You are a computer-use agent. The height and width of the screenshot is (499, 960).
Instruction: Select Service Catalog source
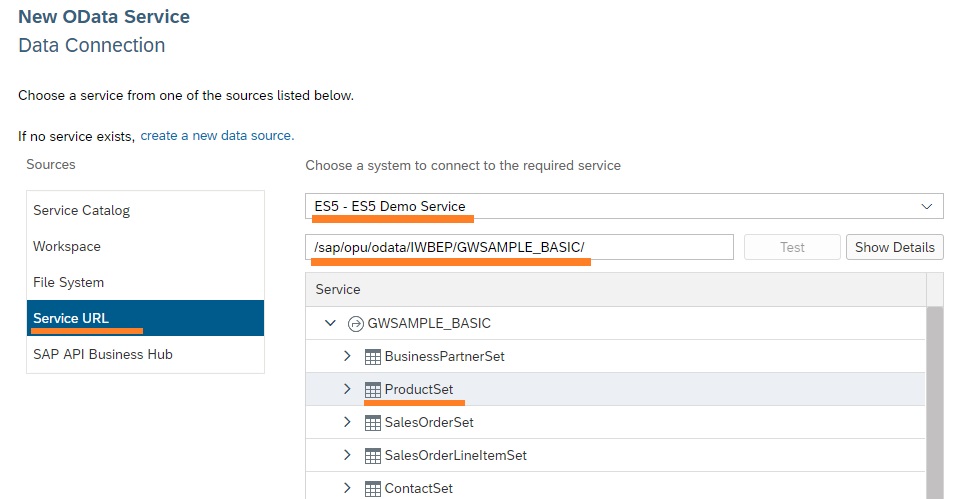tap(145, 210)
